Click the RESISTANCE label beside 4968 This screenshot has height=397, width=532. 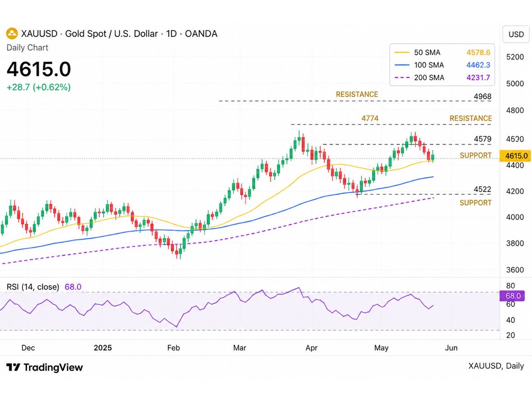tap(357, 94)
